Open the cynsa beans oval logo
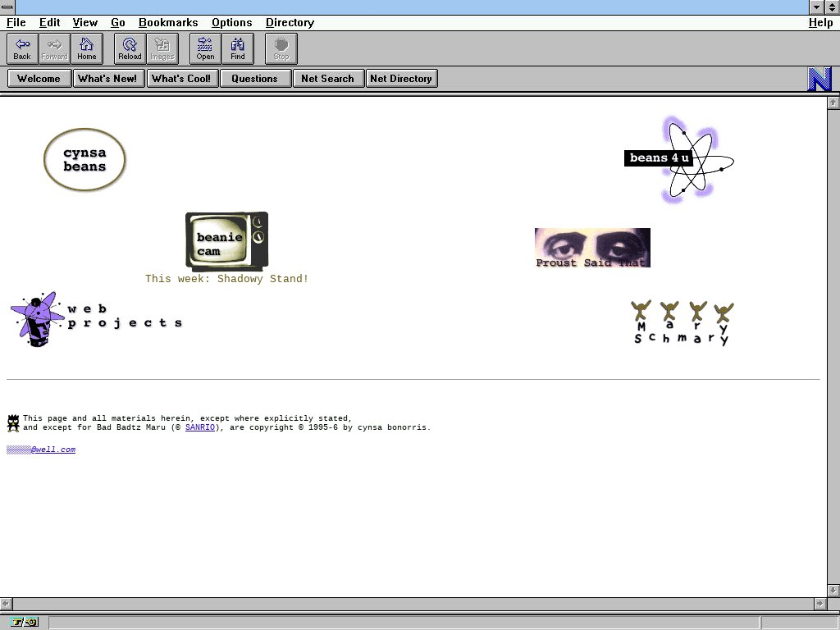Image resolution: width=840 pixels, height=630 pixels. (x=84, y=160)
